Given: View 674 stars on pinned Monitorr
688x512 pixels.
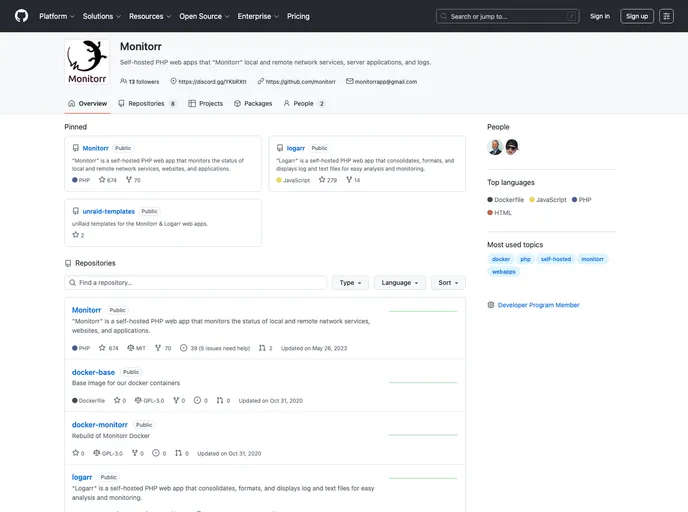Looking at the screenshot, I should click(108, 180).
